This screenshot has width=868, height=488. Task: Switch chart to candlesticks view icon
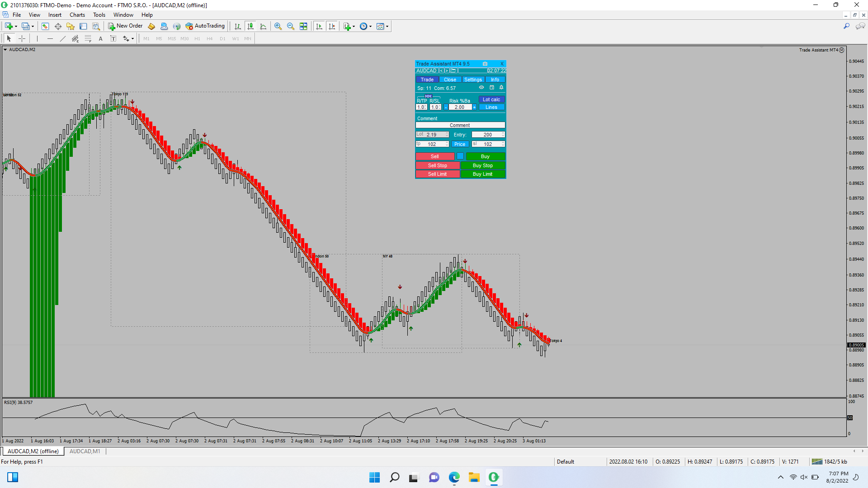click(250, 26)
